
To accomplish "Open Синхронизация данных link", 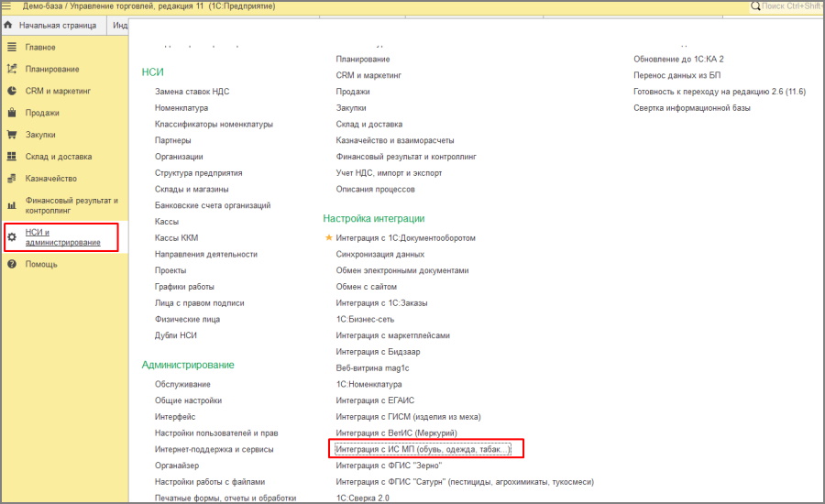I will click(x=379, y=255).
